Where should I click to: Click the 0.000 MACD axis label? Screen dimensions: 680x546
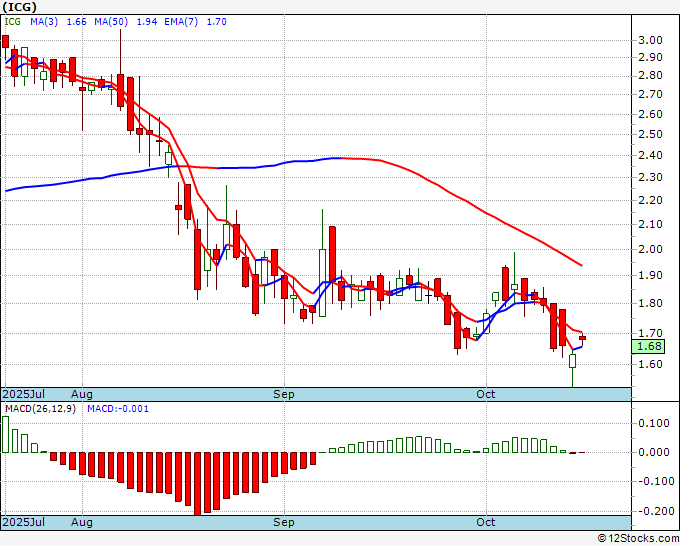click(x=654, y=452)
